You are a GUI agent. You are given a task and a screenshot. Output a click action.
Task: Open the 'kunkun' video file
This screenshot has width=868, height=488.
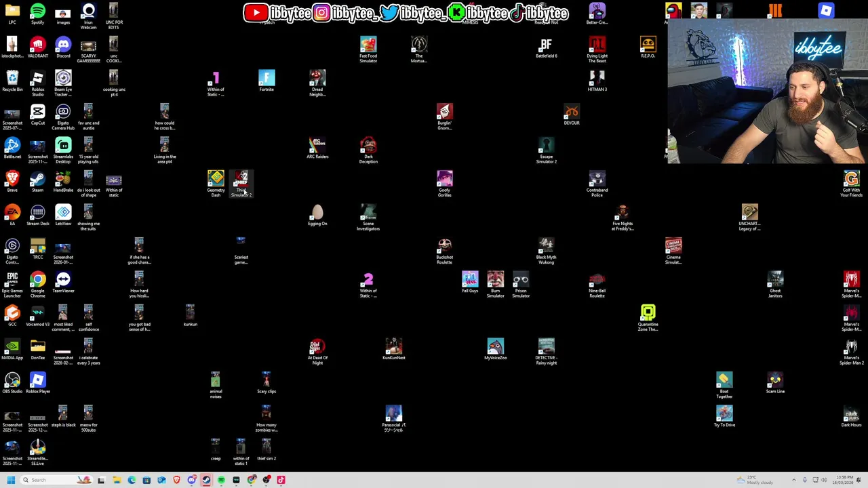click(190, 317)
